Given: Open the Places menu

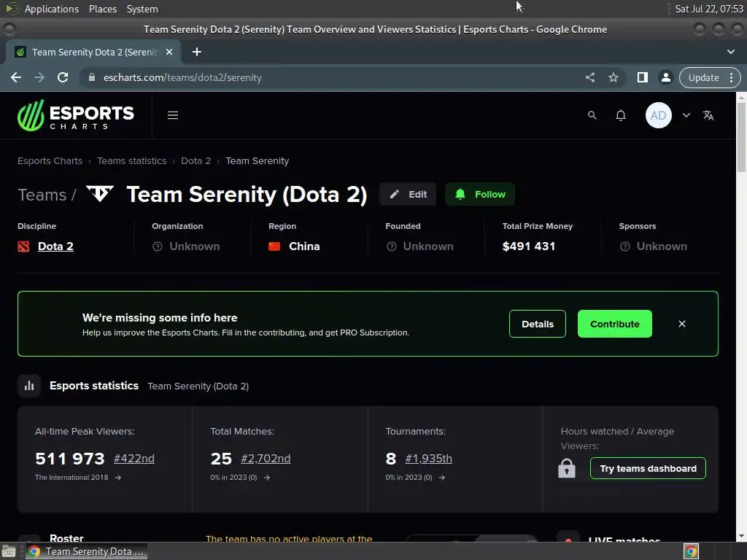Looking at the screenshot, I should [x=102, y=9].
